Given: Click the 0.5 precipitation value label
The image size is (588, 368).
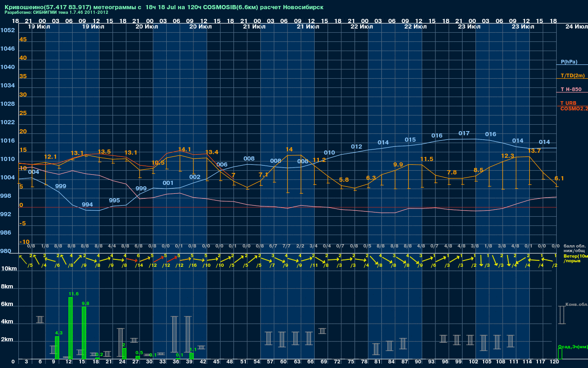Looking at the screenshot, I should pos(139,352).
